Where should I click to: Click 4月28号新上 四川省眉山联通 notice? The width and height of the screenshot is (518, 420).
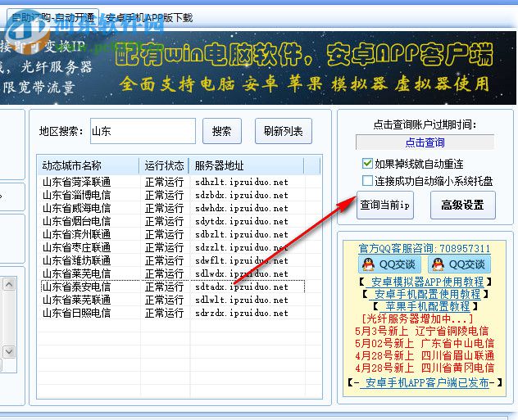pos(425,355)
